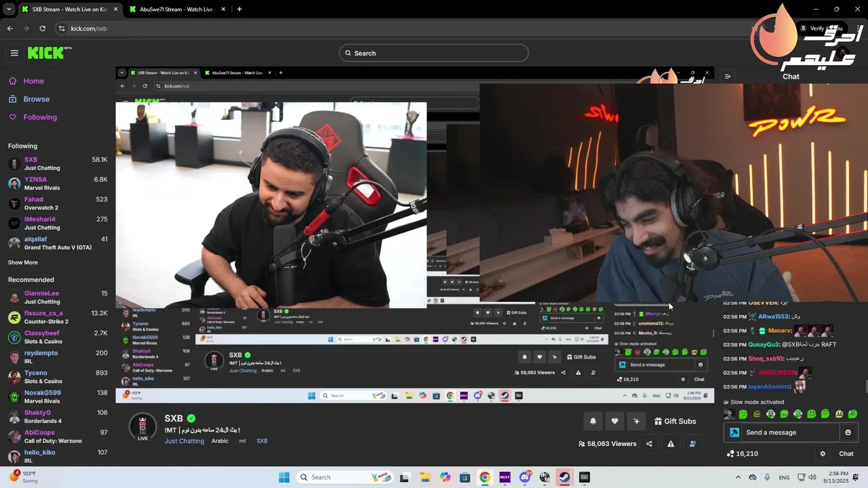Open ShaktyG recommended channel
The width and height of the screenshot is (868, 488).
(58, 417)
